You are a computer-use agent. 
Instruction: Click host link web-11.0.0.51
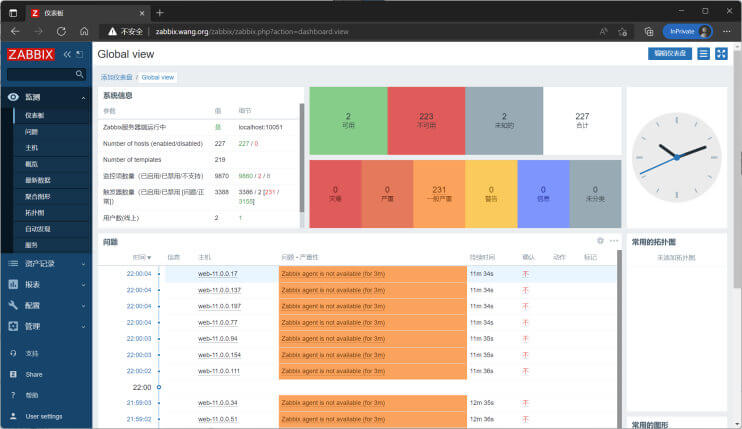[x=218, y=419]
